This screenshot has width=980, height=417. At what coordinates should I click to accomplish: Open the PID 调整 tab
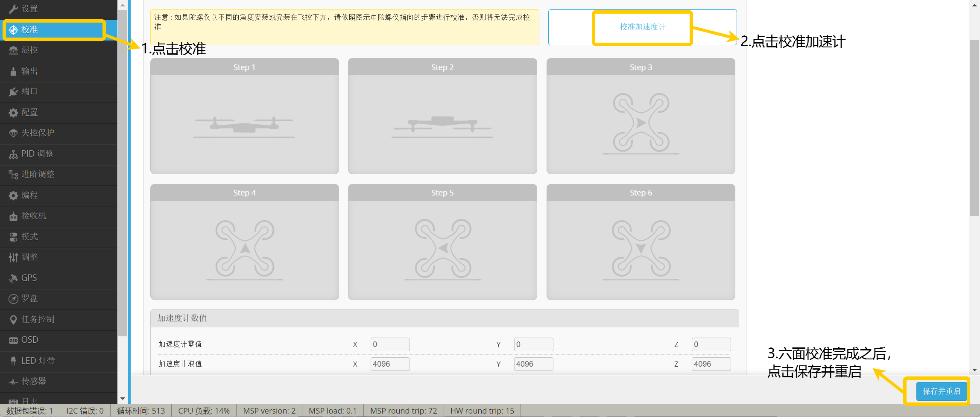click(37, 154)
